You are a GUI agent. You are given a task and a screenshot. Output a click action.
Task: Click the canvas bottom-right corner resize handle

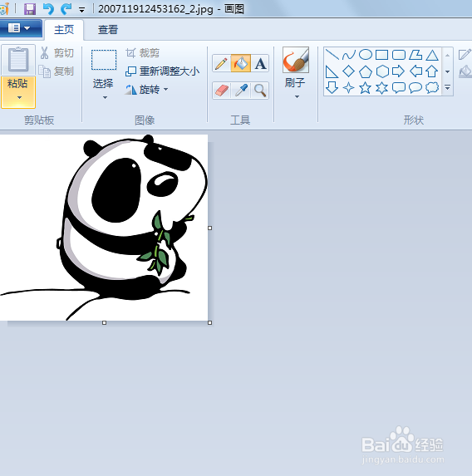coord(210,322)
